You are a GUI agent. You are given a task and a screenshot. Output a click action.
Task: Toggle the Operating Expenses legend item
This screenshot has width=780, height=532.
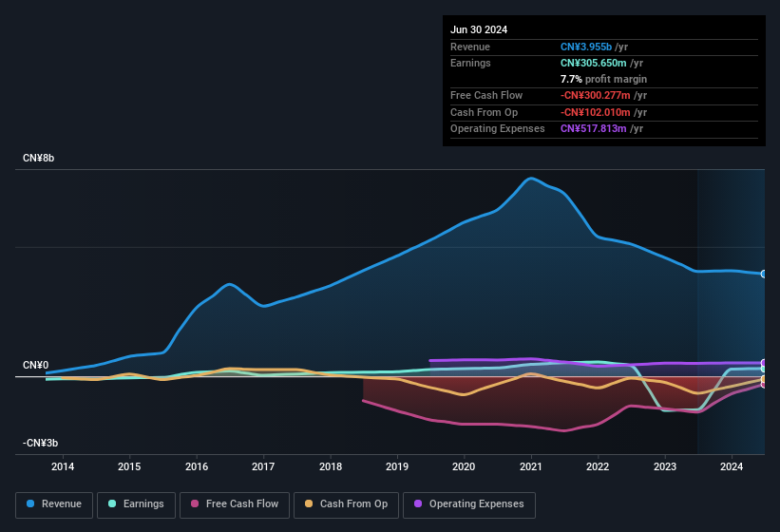click(x=468, y=503)
